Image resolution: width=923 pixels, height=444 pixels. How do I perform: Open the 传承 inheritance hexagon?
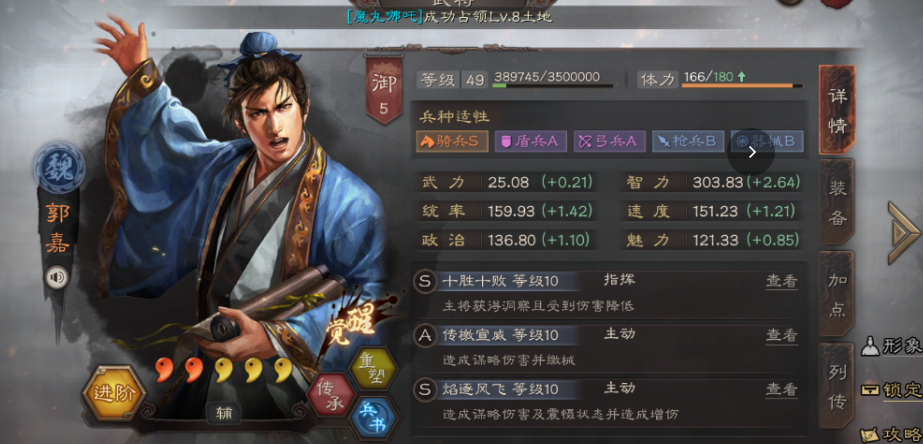pos(331,395)
